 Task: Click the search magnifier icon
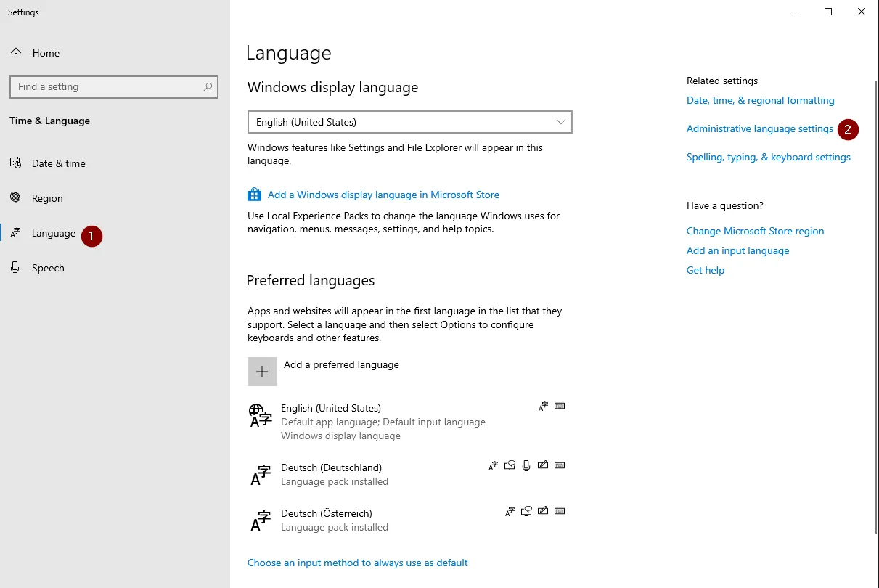click(208, 87)
